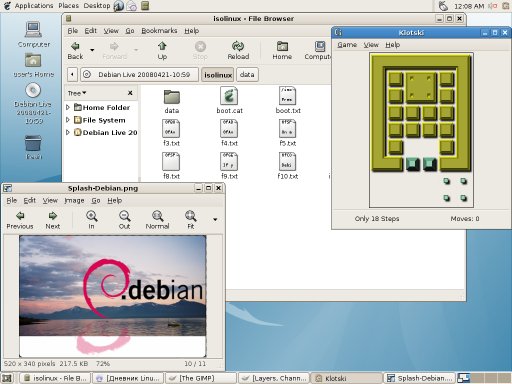The width and height of the screenshot is (512, 384).
Task: Close the Tree side pane
Action: (x=130, y=93)
